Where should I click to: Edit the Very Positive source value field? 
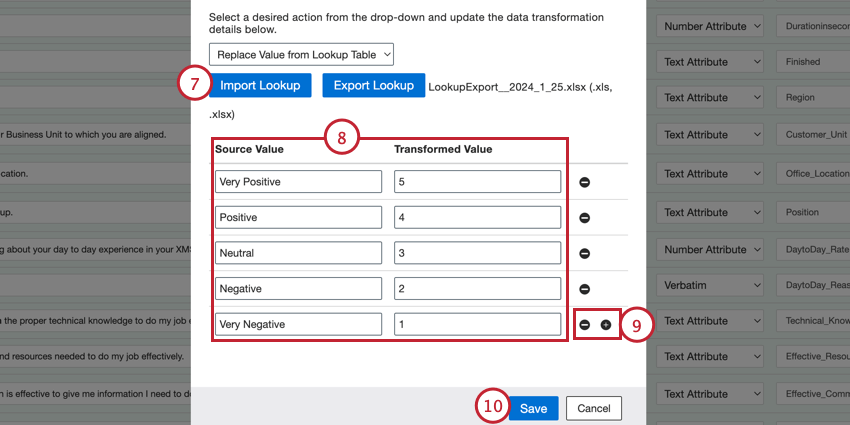click(x=298, y=182)
